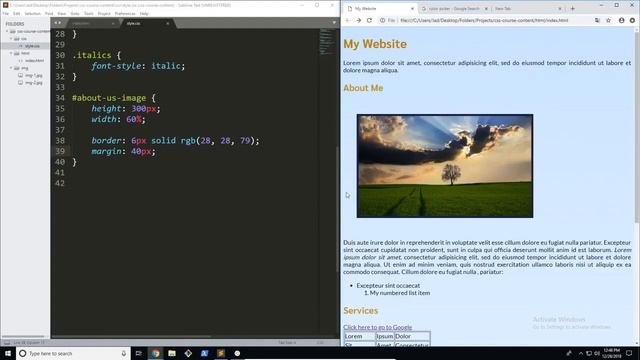The width and height of the screenshot is (640, 360).
Task: Open style.css in the sidebar
Action: pyautogui.click(x=32, y=46)
